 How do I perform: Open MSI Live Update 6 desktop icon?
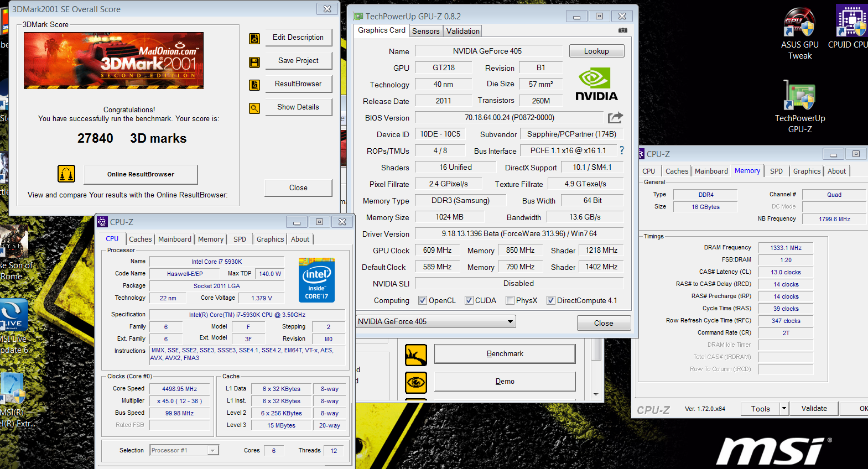(x=13, y=326)
